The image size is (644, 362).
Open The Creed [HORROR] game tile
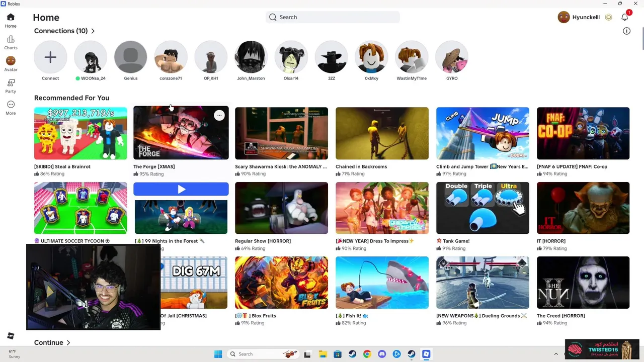(583, 283)
